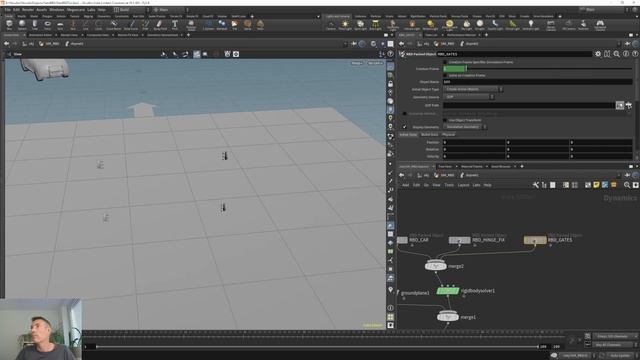The width and height of the screenshot is (640, 360).
Task: Select the Torus shelf tool
Action: pos(47,25)
